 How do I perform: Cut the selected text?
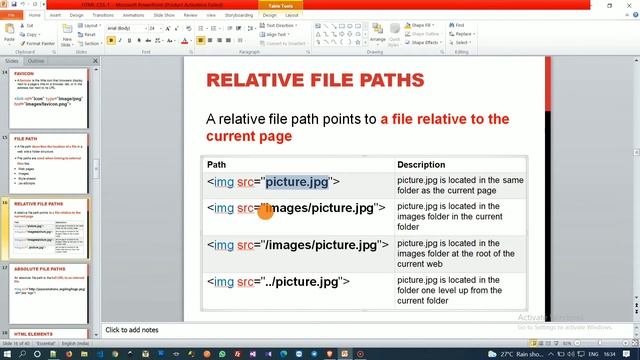(27, 26)
